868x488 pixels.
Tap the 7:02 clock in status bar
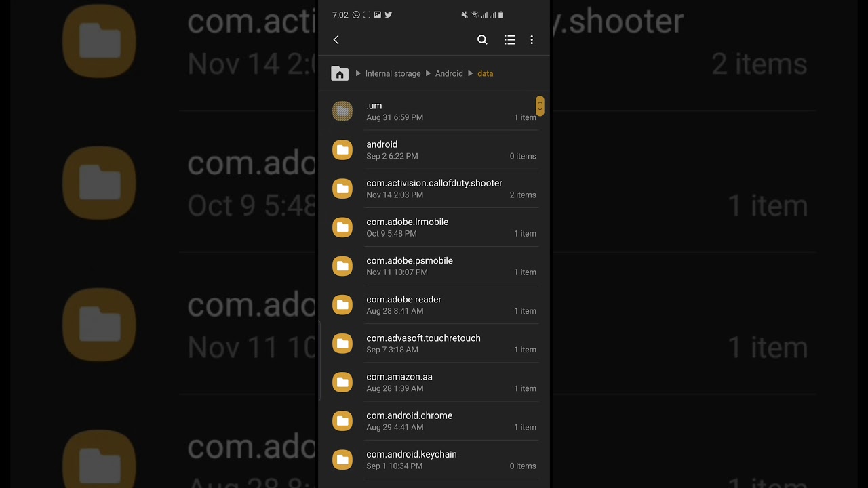[340, 15]
